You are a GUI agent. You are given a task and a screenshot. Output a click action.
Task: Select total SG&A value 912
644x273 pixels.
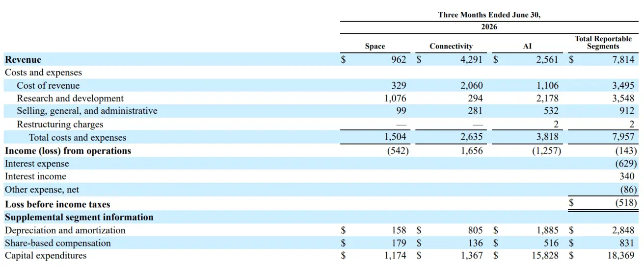[x=627, y=111]
